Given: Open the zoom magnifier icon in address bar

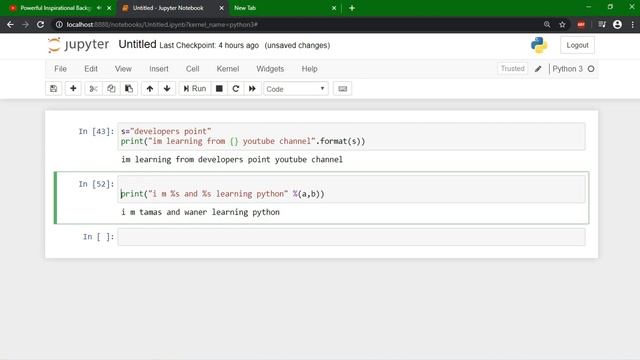Looking at the screenshot, I should click(547, 24).
